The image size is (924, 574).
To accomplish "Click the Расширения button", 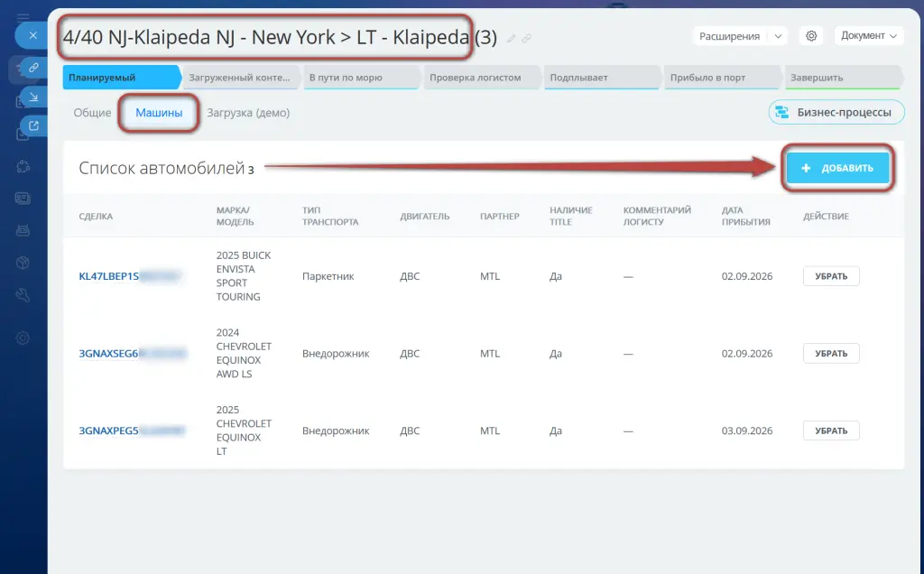I will [x=729, y=36].
